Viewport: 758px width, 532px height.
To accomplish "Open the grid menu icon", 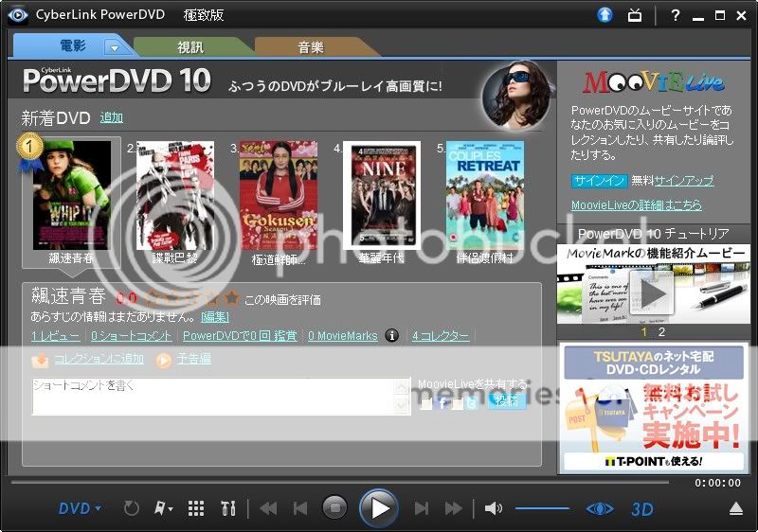I will [196, 508].
